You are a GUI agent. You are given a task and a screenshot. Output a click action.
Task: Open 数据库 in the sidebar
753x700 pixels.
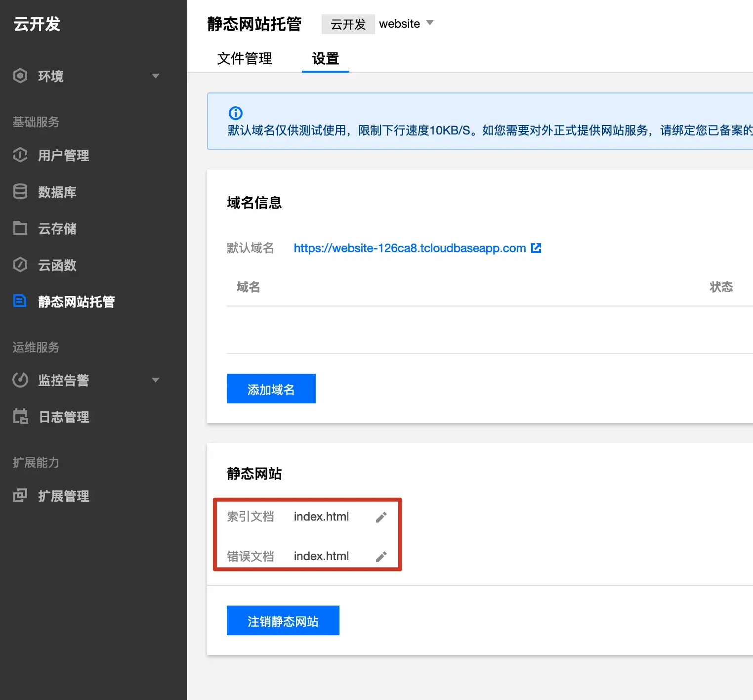(57, 192)
